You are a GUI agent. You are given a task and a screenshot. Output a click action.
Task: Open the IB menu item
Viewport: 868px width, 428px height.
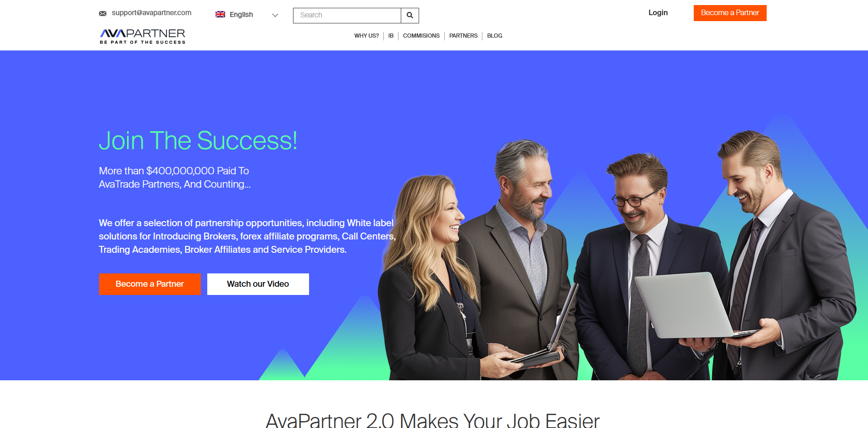391,36
